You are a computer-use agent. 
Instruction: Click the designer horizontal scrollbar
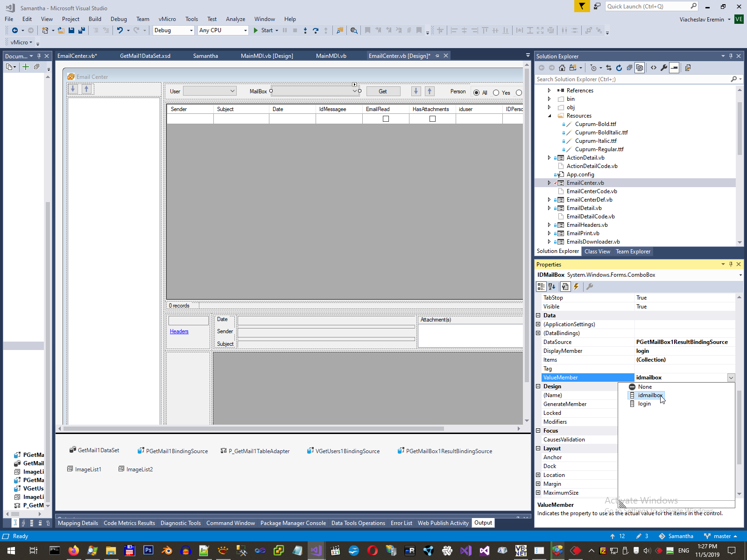[254, 428]
